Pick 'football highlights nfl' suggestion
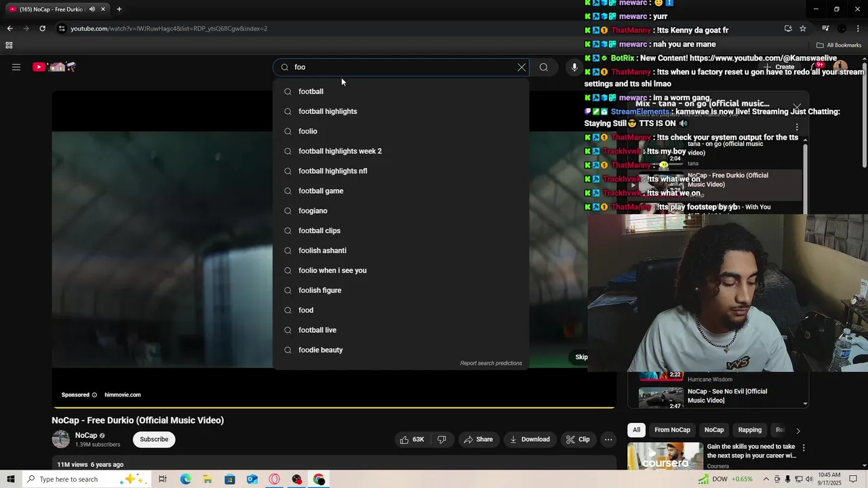Image resolution: width=868 pixels, height=488 pixels. click(401, 171)
